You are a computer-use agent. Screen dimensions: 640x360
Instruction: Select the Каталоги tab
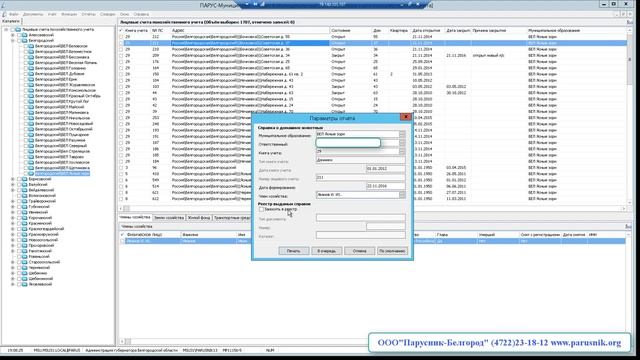11,21
